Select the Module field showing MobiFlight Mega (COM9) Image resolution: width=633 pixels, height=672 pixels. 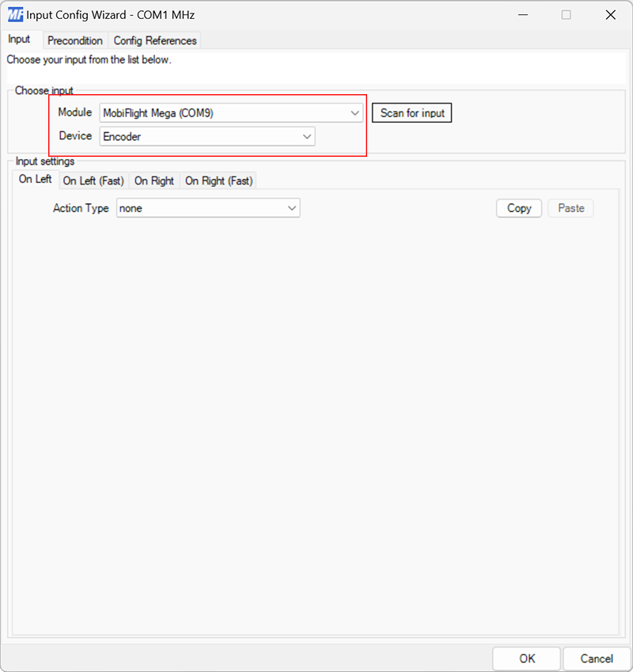222,112
